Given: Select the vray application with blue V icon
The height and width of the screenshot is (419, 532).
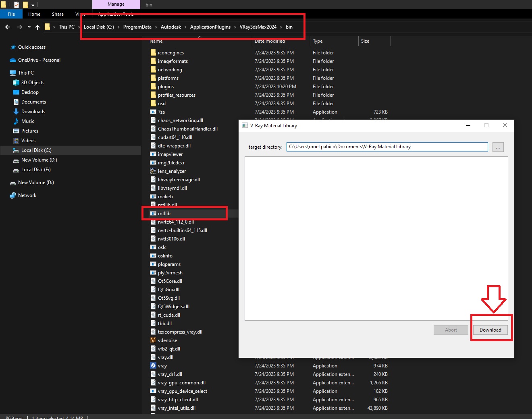Looking at the screenshot, I should [162, 365].
